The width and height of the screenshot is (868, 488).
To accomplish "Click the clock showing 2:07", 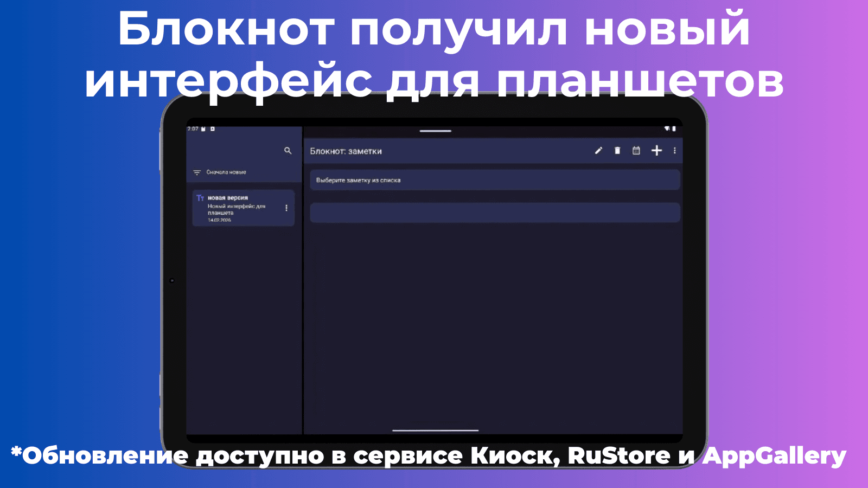I will [193, 129].
